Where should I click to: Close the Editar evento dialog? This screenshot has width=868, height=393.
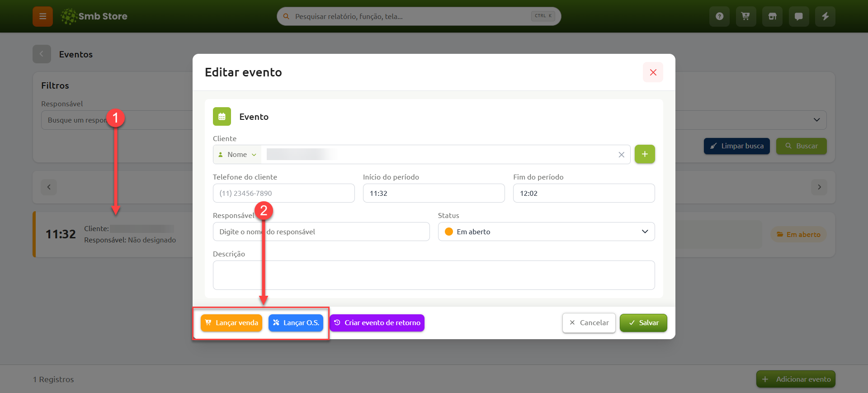point(653,72)
